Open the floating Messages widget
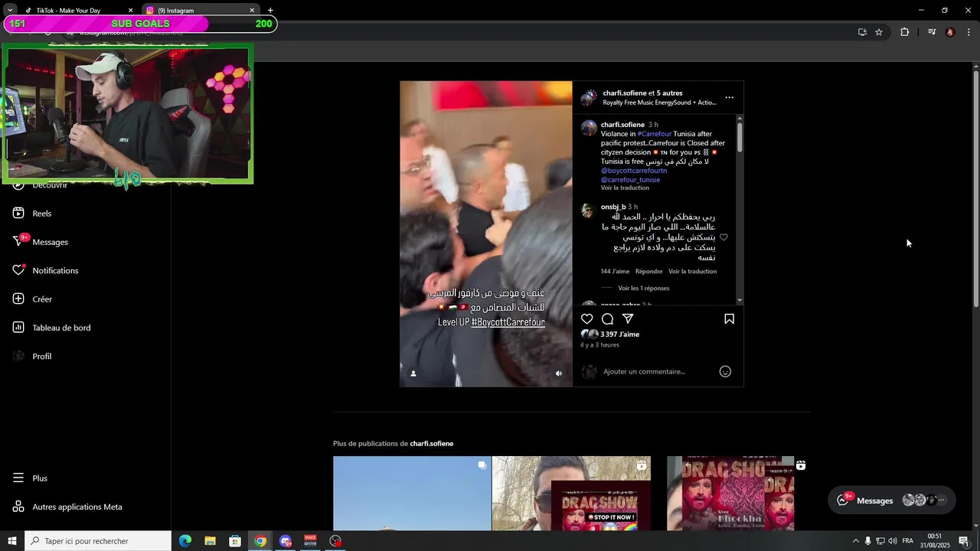Image resolution: width=980 pixels, height=551 pixels. [x=892, y=500]
